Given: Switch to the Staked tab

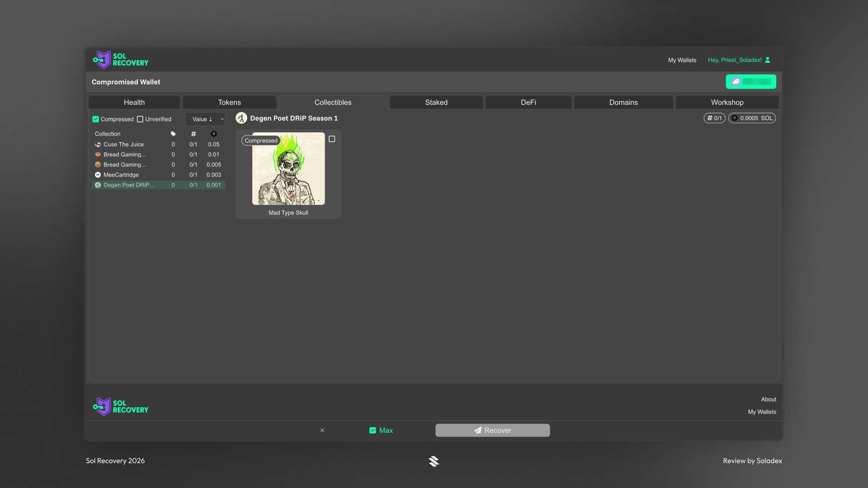Looking at the screenshot, I should [436, 102].
